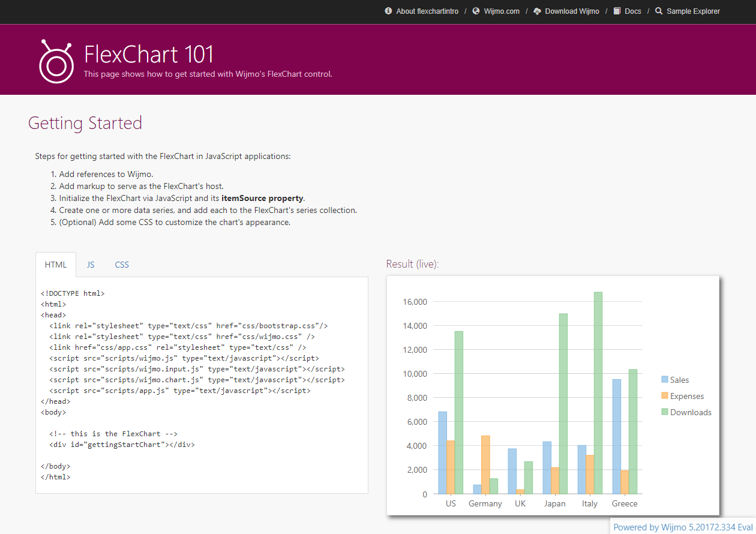Click the Greece blue Sales bar
This screenshot has height=534, width=756.
tap(617, 436)
